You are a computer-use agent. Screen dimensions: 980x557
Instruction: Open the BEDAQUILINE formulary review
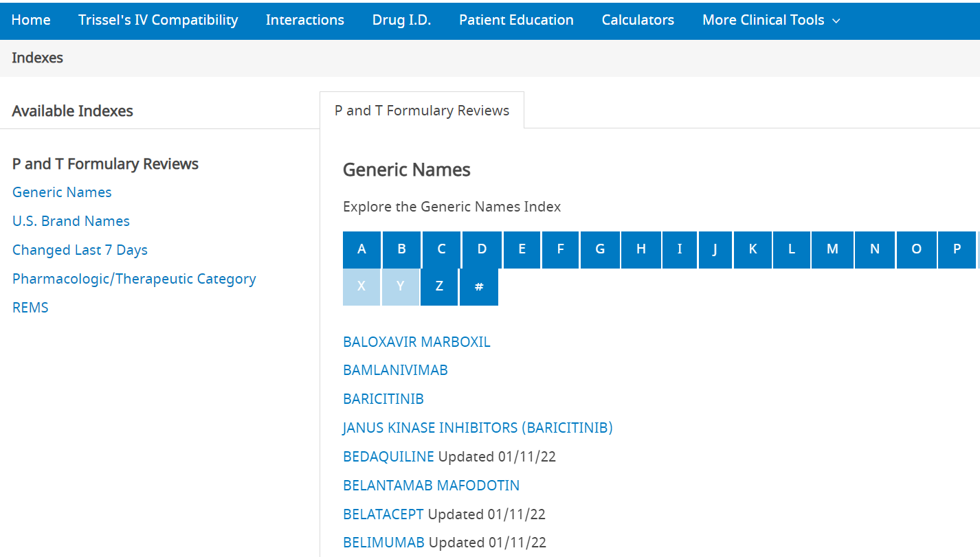(x=388, y=457)
